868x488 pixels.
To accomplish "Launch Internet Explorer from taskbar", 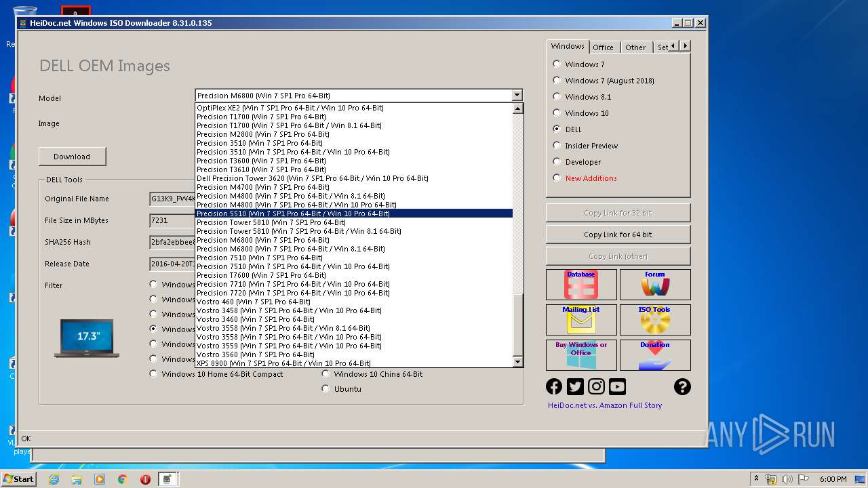I will [x=54, y=479].
